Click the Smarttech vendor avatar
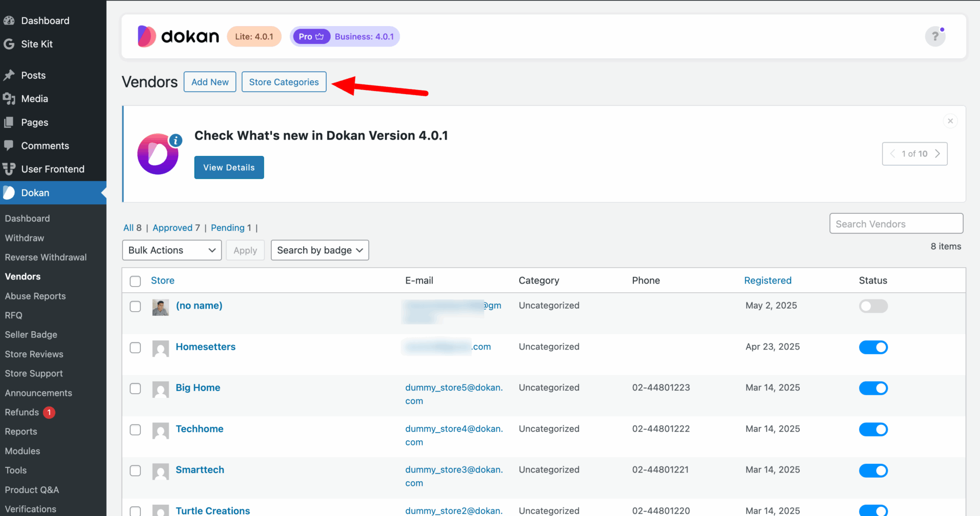 pyautogui.click(x=160, y=472)
